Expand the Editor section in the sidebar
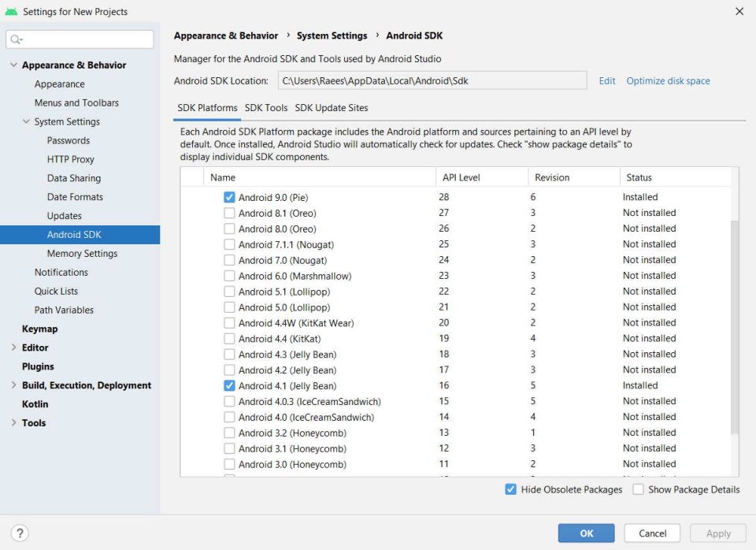756x550 pixels. pos(13,347)
